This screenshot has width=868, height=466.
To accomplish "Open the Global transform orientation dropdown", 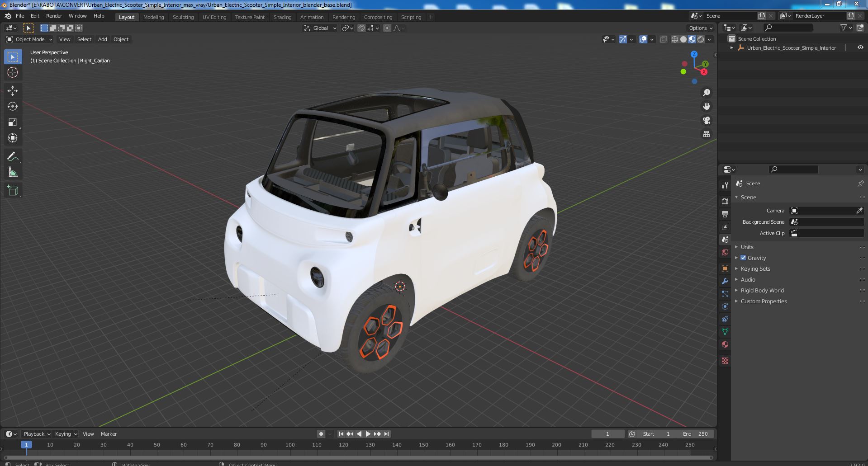I will [x=320, y=28].
